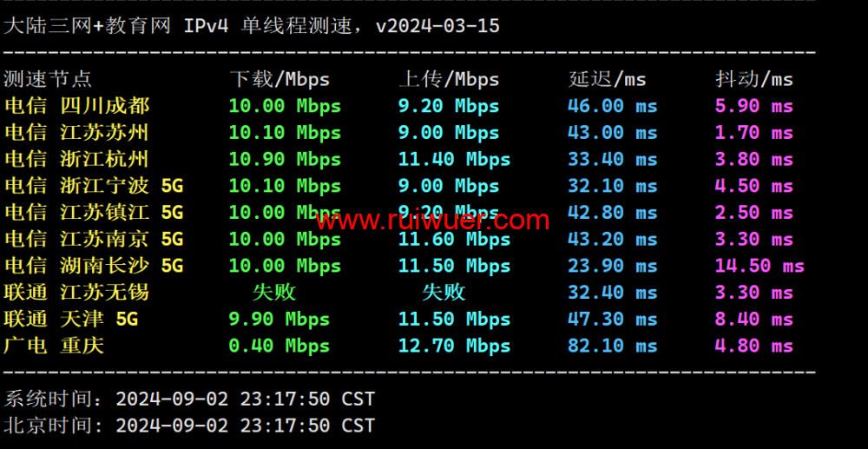This screenshot has height=449, width=868.
Task: Click the 失败 download result for 江苏无锡
Action: pos(273,293)
